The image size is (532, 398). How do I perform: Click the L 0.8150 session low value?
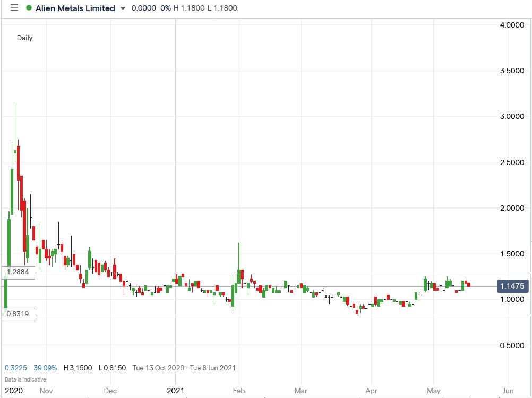(x=111, y=367)
